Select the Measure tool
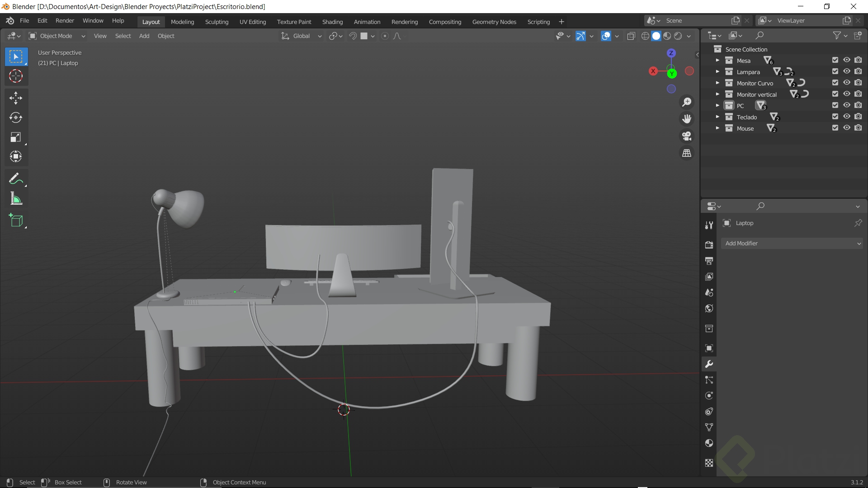 click(16, 199)
